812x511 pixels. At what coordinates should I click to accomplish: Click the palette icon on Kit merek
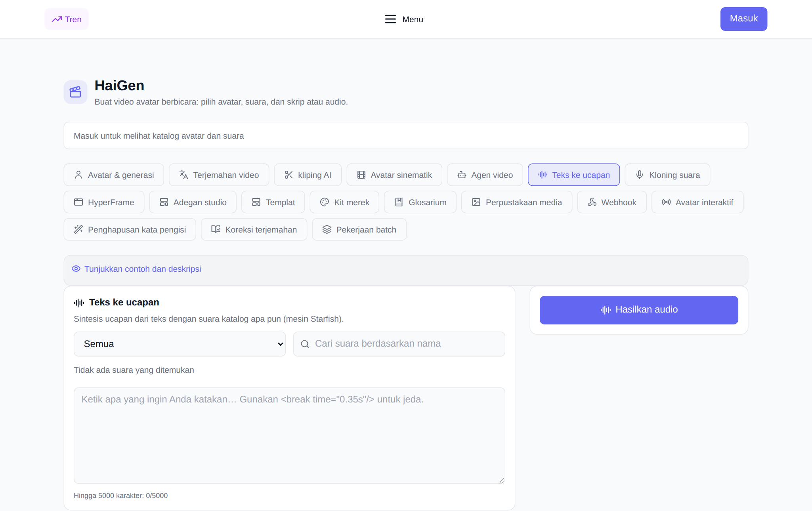click(x=325, y=202)
